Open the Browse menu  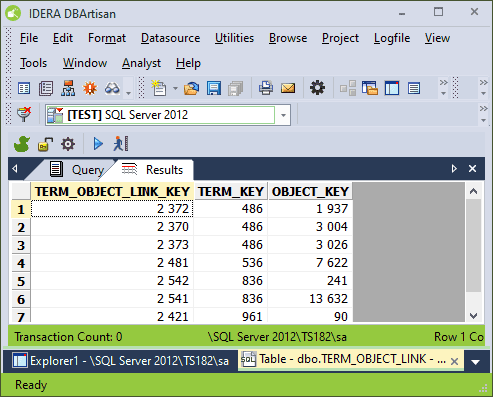click(288, 38)
